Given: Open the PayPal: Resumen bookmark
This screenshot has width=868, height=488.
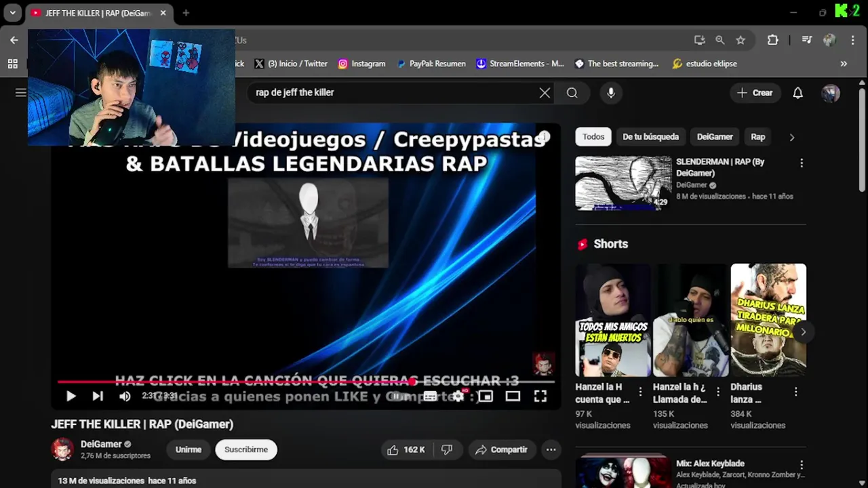Looking at the screenshot, I should (x=431, y=64).
